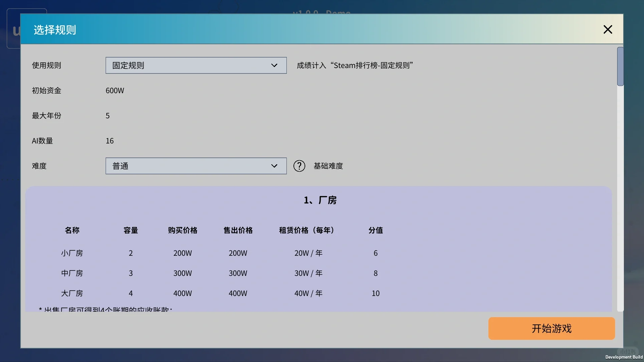Open the 难度 difficulty dropdown showing 普通
Image resolution: width=644 pixels, height=362 pixels.
pyautogui.click(x=196, y=166)
